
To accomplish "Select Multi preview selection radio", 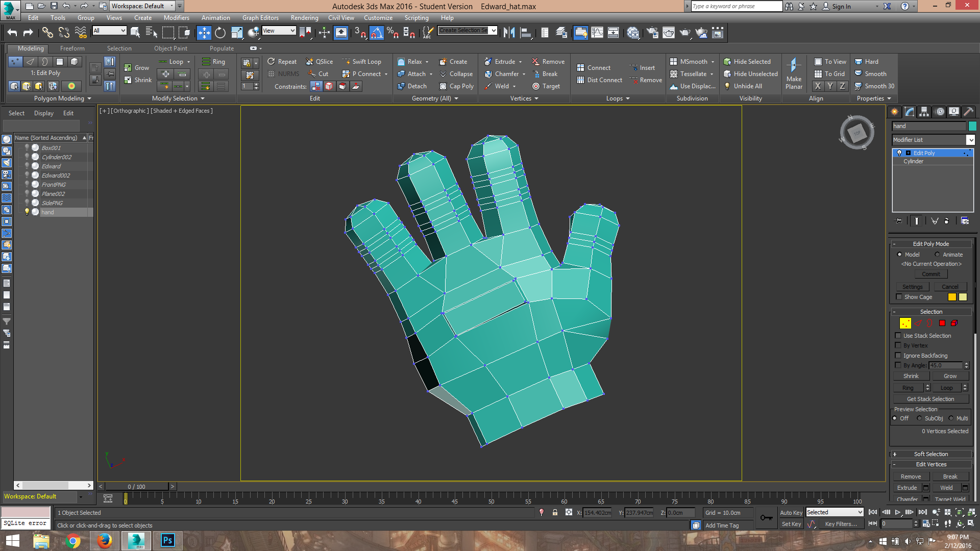I will pyautogui.click(x=951, y=418).
